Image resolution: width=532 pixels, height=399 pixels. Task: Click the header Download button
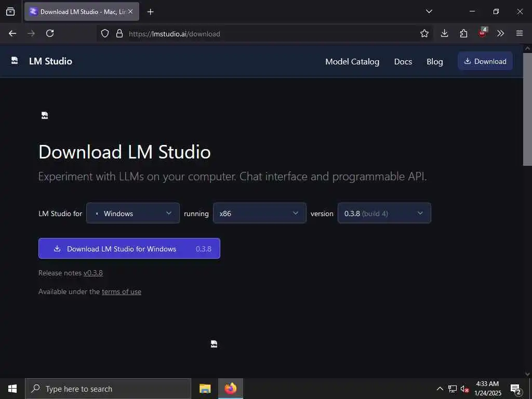point(485,61)
